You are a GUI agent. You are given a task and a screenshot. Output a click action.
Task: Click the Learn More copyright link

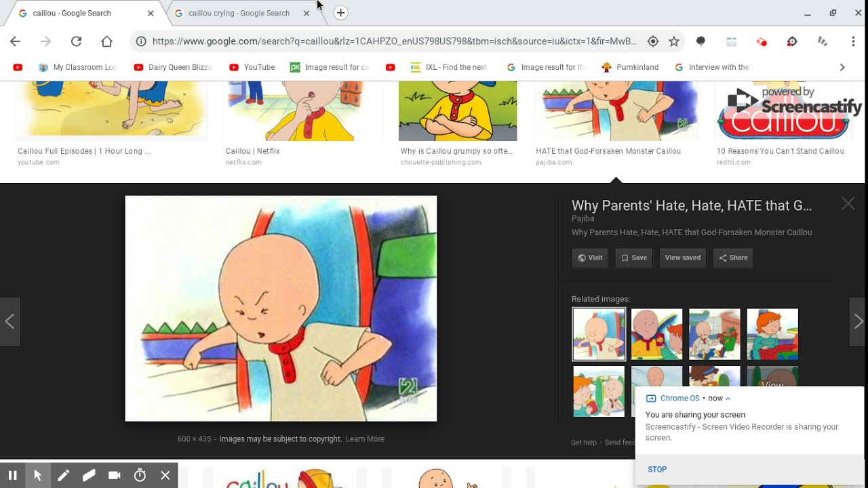(x=365, y=439)
